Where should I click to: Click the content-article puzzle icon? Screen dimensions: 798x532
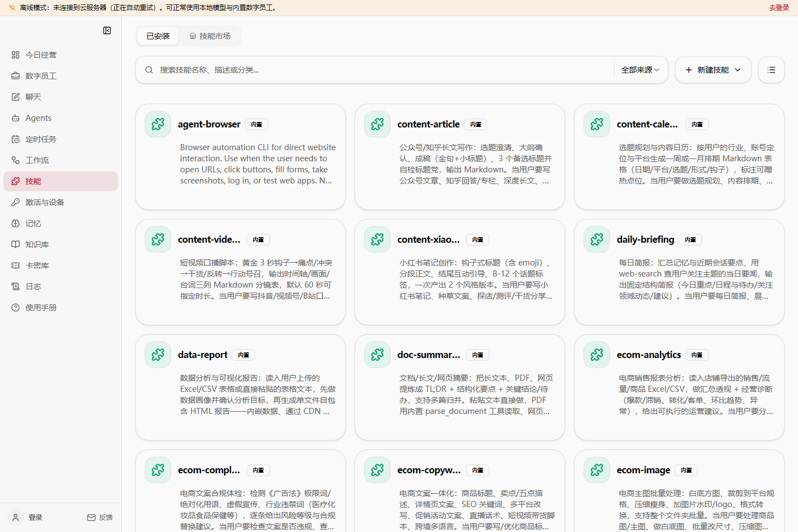pos(377,124)
